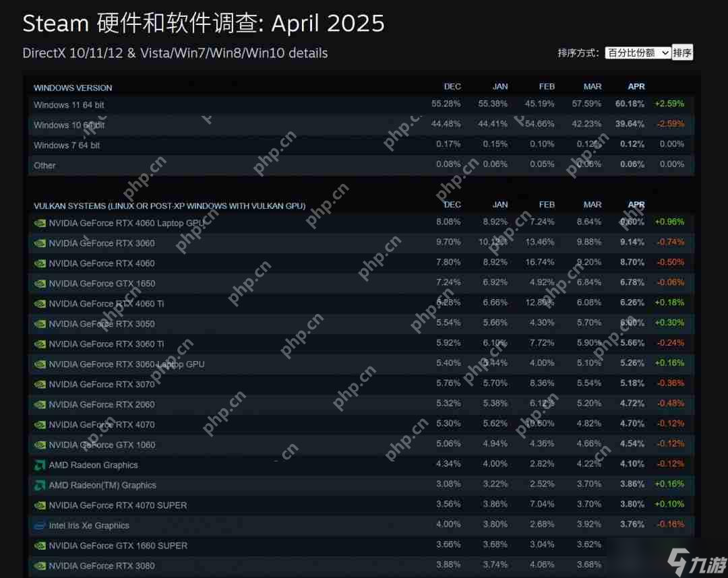Click the NVIDIA GeForce GTX 1060 name
The height and width of the screenshot is (578, 728).
pos(102,445)
